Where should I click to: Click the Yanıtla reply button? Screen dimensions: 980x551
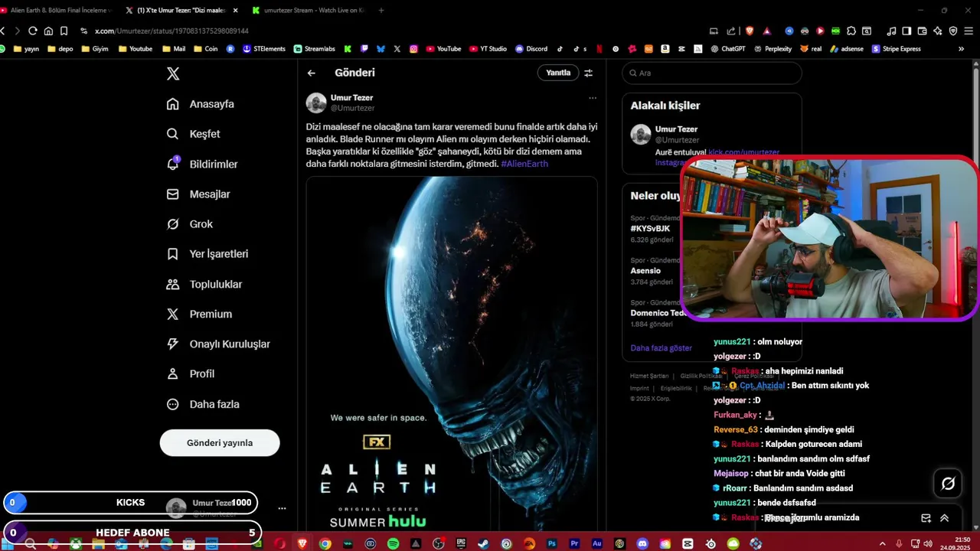pos(558,73)
